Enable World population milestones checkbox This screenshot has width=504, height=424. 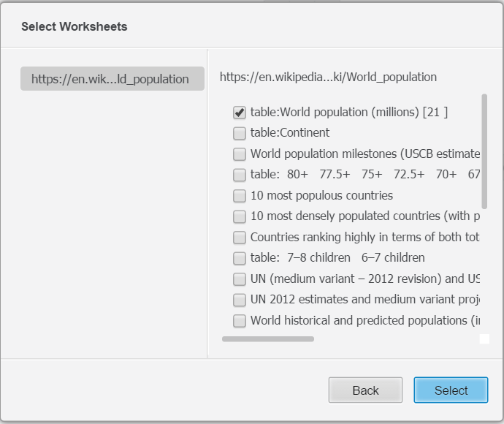pos(239,154)
